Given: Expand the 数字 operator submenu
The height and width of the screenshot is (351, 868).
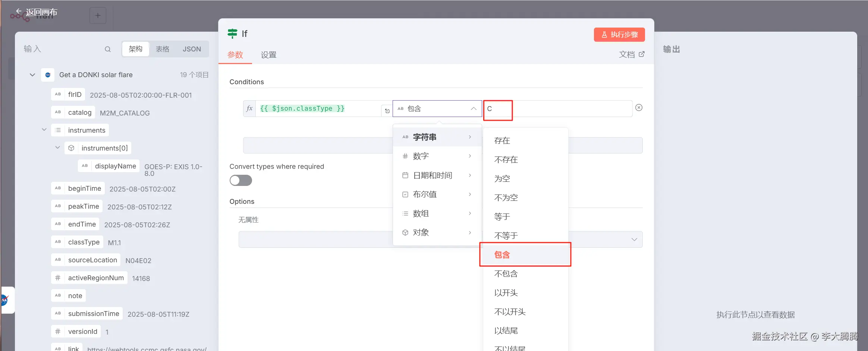Looking at the screenshot, I should click(437, 156).
